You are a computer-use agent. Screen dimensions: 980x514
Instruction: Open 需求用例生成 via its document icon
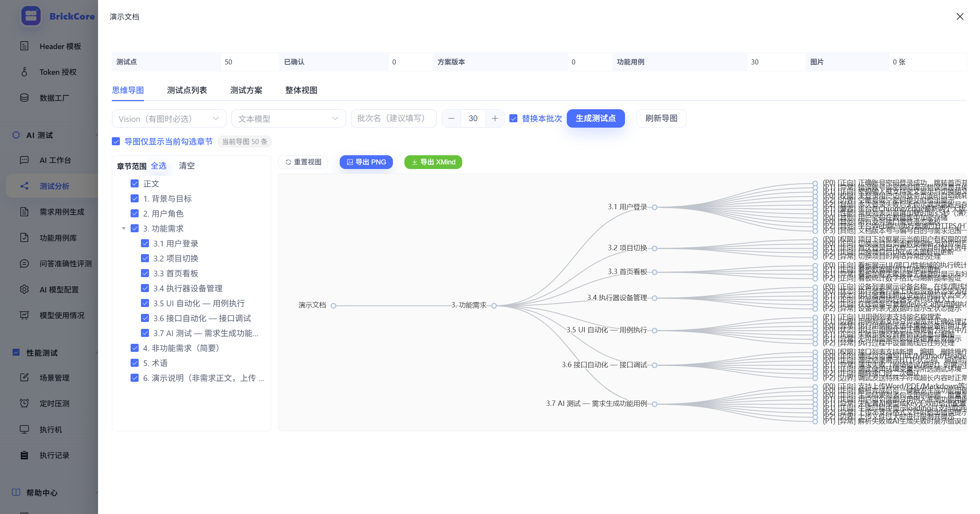tap(24, 212)
